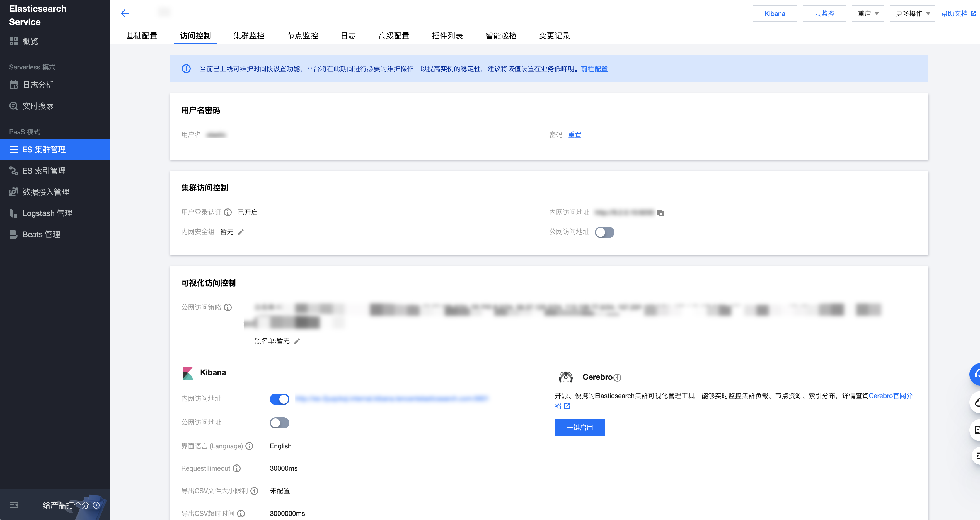The image size is (980, 520).
Task: Edit the 黑名单 using its pencil icon
Action: (297, 341)
